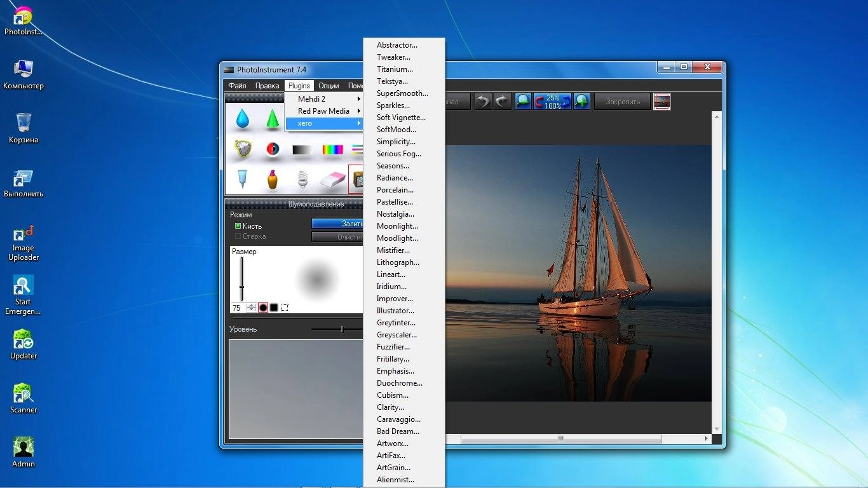Adjust the Уровень level slider
Screen dimensions: 868x488
click(x=342, y=329)
